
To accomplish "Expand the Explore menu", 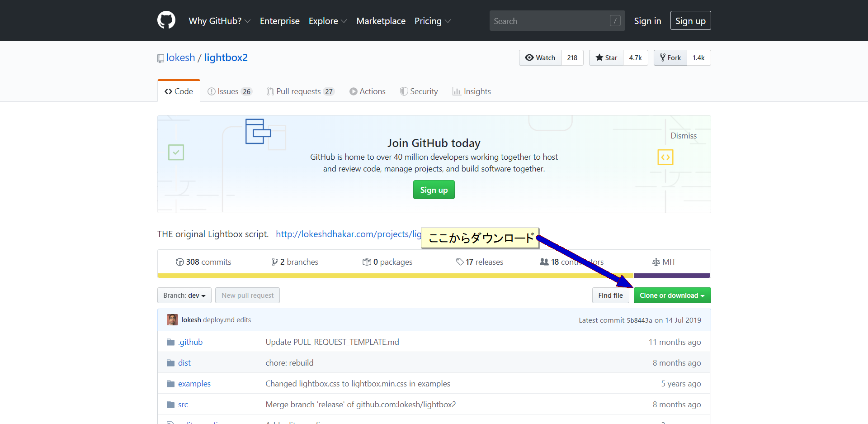I will [x=328, y=21].
